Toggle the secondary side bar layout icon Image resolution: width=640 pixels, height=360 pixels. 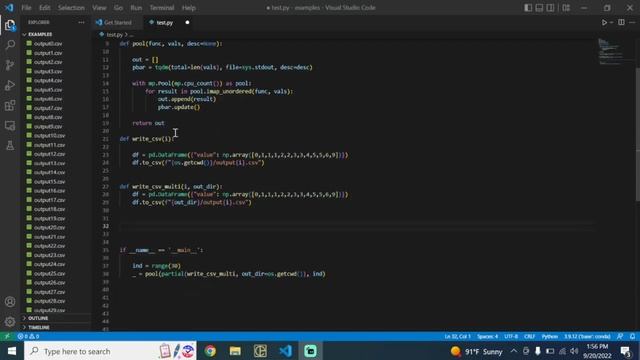550,8
